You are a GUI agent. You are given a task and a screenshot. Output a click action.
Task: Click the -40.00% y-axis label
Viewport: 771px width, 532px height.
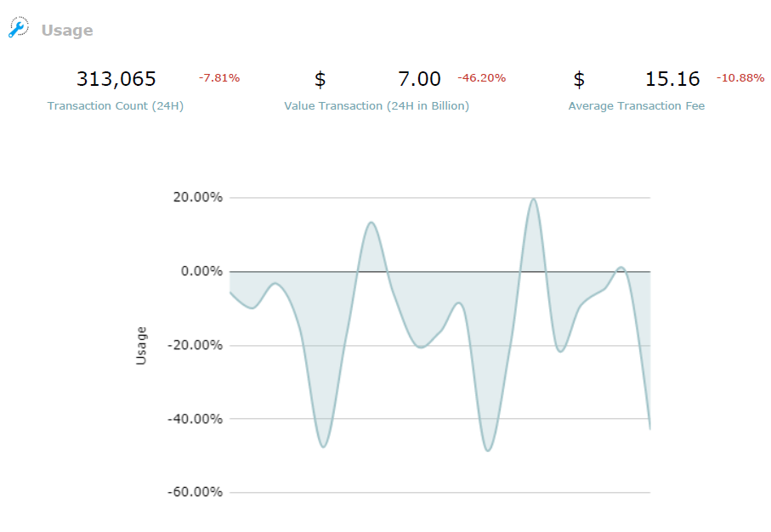tap(196, 418)
